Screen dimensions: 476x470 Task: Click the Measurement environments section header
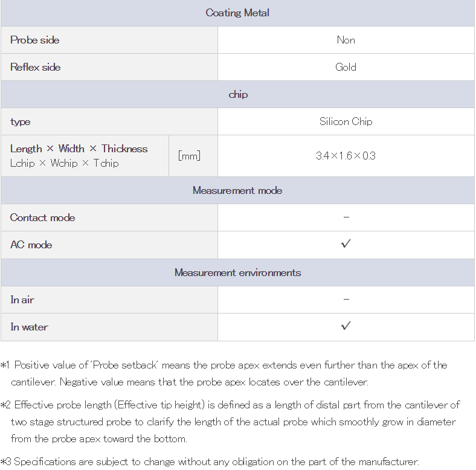tap(237, 272)
